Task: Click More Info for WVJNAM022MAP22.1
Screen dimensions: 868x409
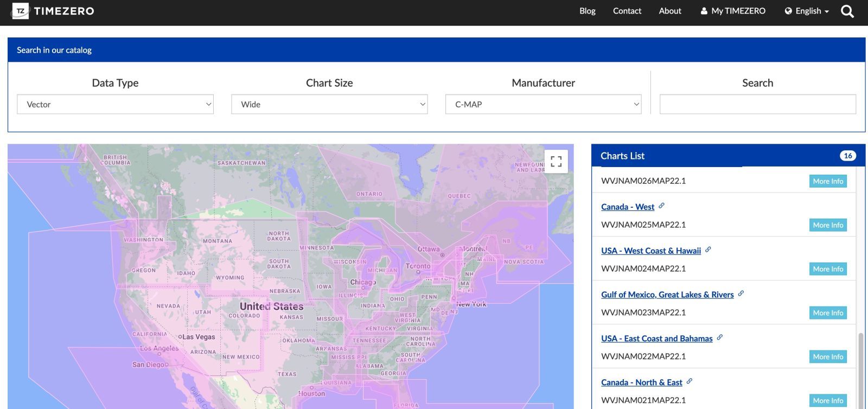Action: [x=828, y=357]
